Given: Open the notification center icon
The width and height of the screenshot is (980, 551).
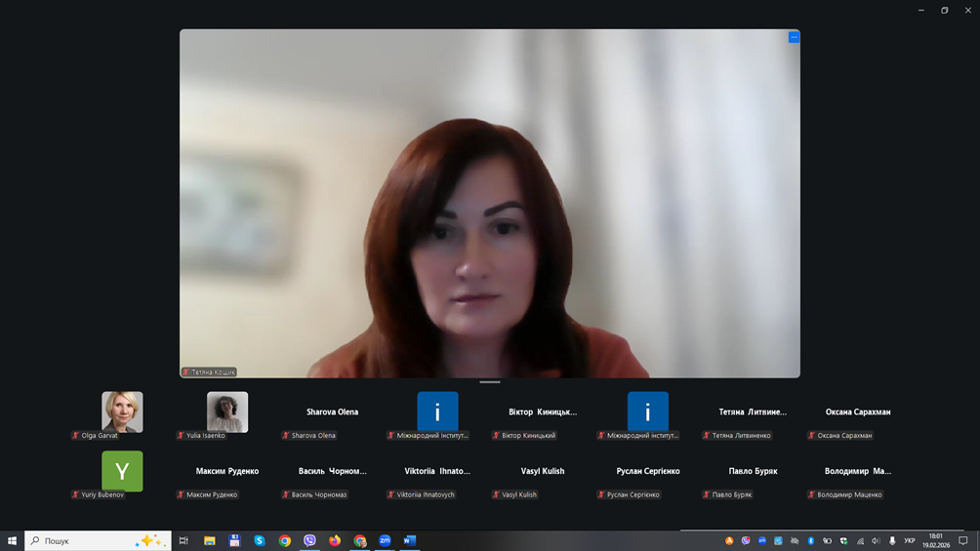Looking at the screenshot, I should (963, 540).
